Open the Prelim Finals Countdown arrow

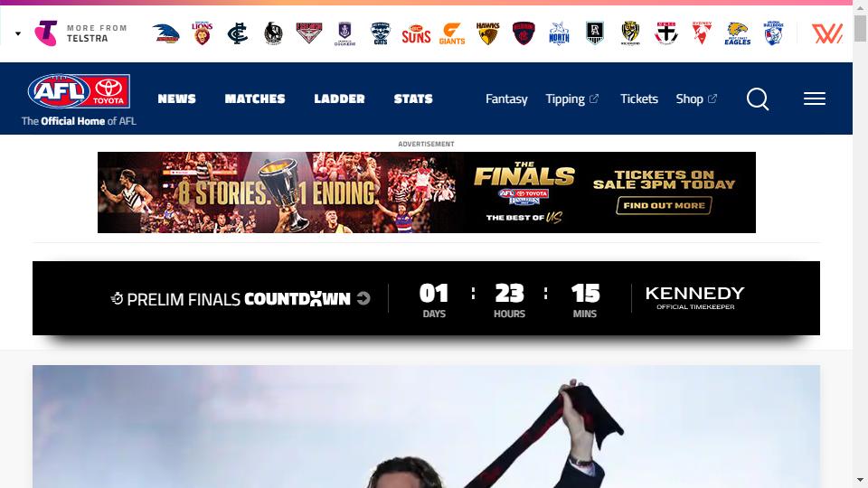[x=363, y=298]
